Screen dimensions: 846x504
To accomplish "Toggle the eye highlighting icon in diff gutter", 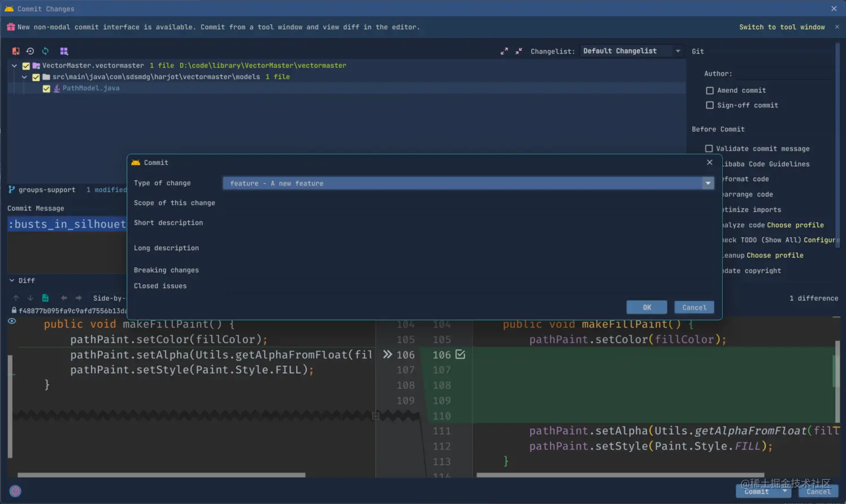I will tap(12, 321).
